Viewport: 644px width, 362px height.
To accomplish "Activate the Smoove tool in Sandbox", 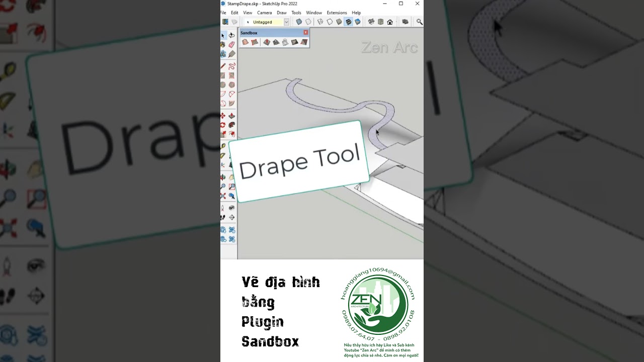I will tap(267, 42).
